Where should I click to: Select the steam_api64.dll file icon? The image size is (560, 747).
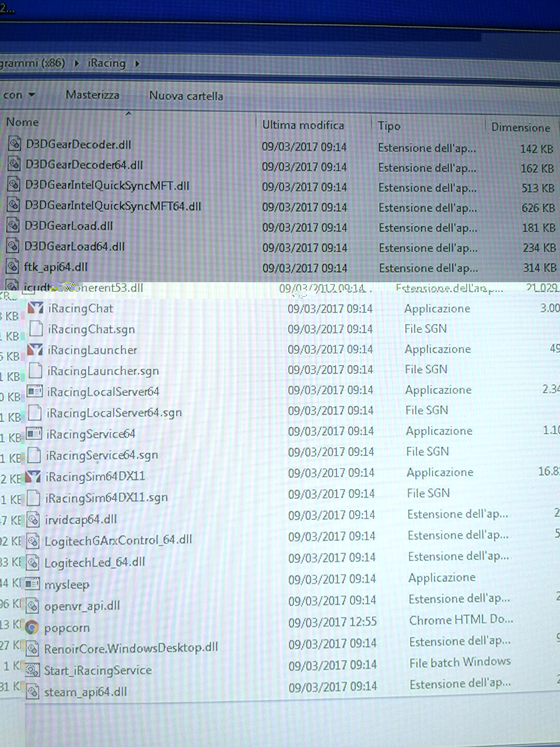33,691
